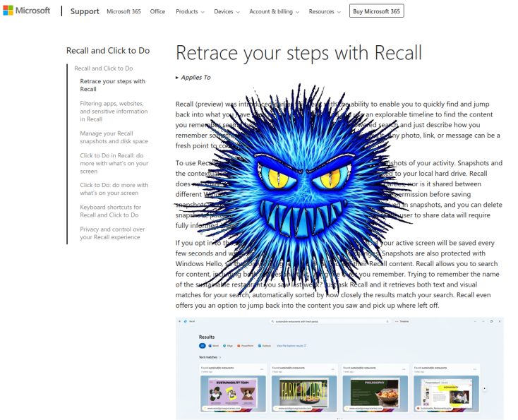518x420 pixels.
Task: Open 'Click to Do in Recall' sidebar link
Action: click(114, 163)
